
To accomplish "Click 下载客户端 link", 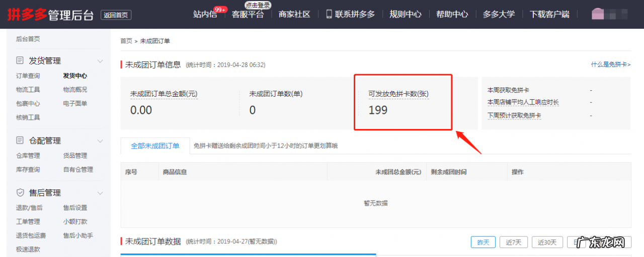I will (549, 14).
